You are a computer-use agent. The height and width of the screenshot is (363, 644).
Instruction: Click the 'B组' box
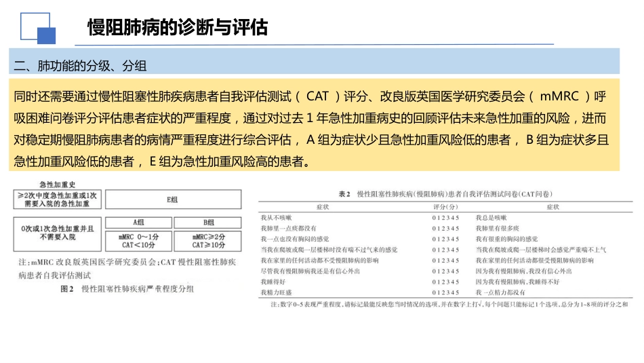click(x=208, y=223)
